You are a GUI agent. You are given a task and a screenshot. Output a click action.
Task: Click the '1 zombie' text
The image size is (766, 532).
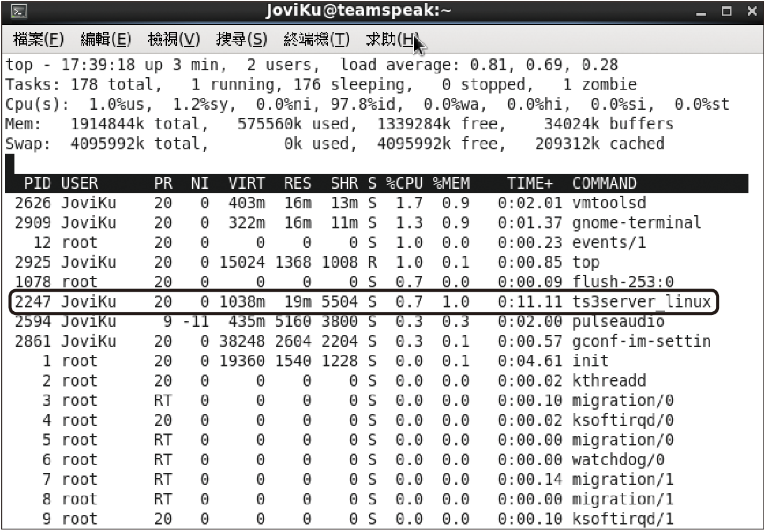tap(600, 85)
